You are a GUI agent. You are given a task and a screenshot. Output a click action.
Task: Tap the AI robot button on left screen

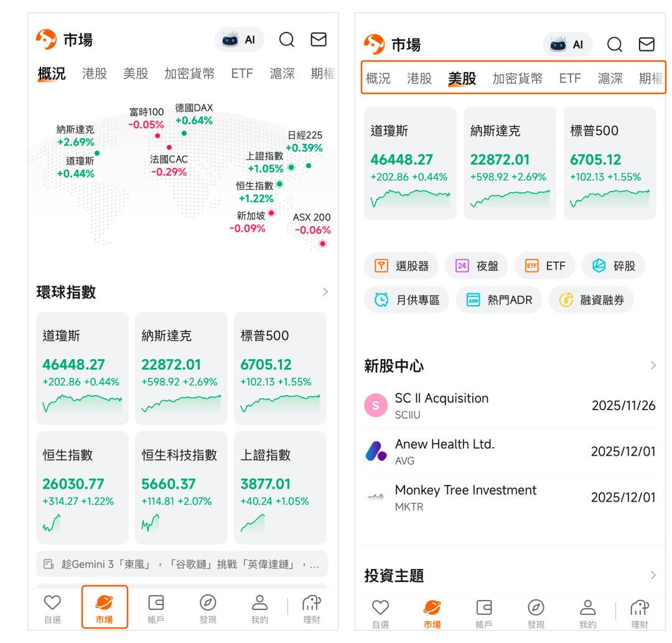[x=240, y=40]
